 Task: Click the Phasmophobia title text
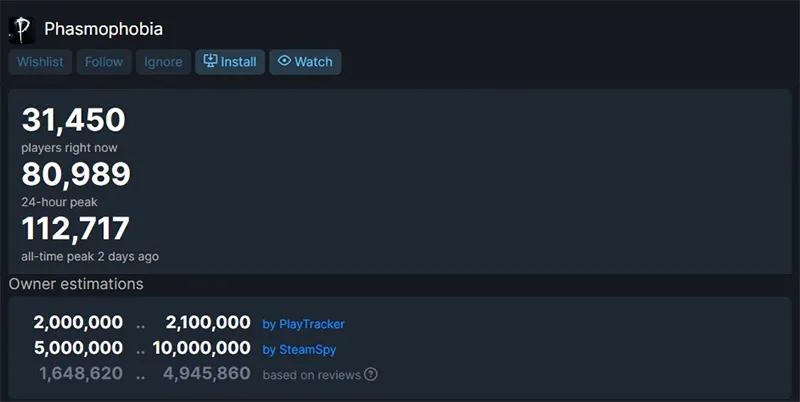coord(103,29)
